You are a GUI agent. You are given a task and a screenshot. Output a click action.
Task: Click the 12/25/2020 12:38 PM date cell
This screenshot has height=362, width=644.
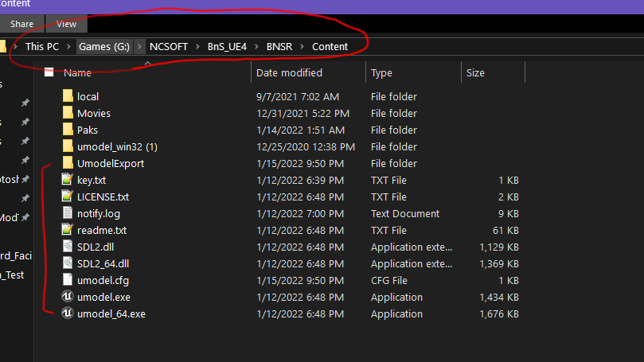coord(306,147)
